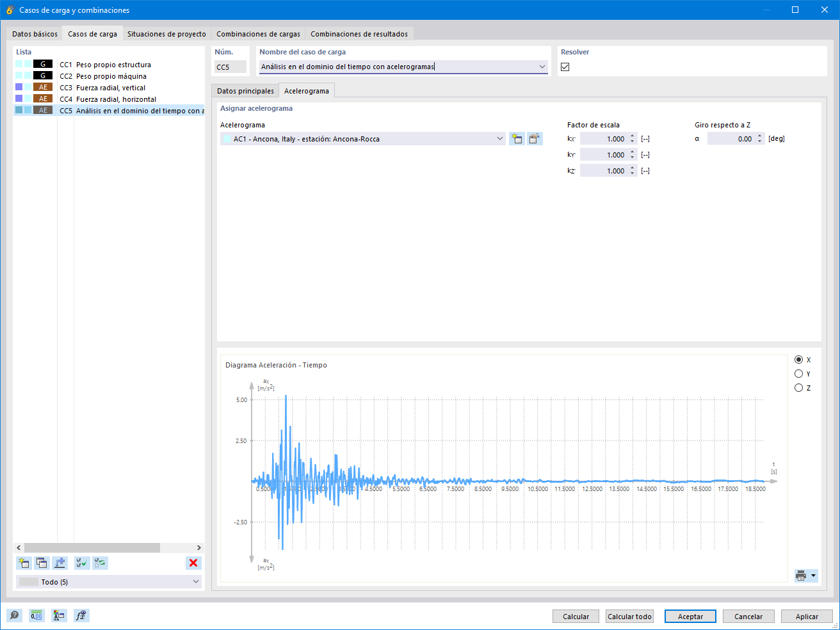
Task: Select the Y direction radio button
Action: coord(798,374)
